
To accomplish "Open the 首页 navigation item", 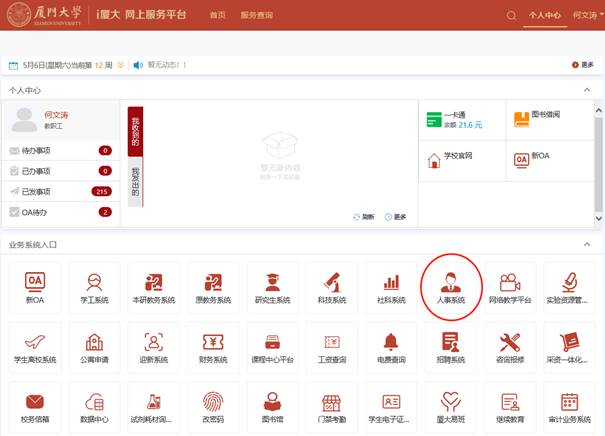I will pos(217,16).
